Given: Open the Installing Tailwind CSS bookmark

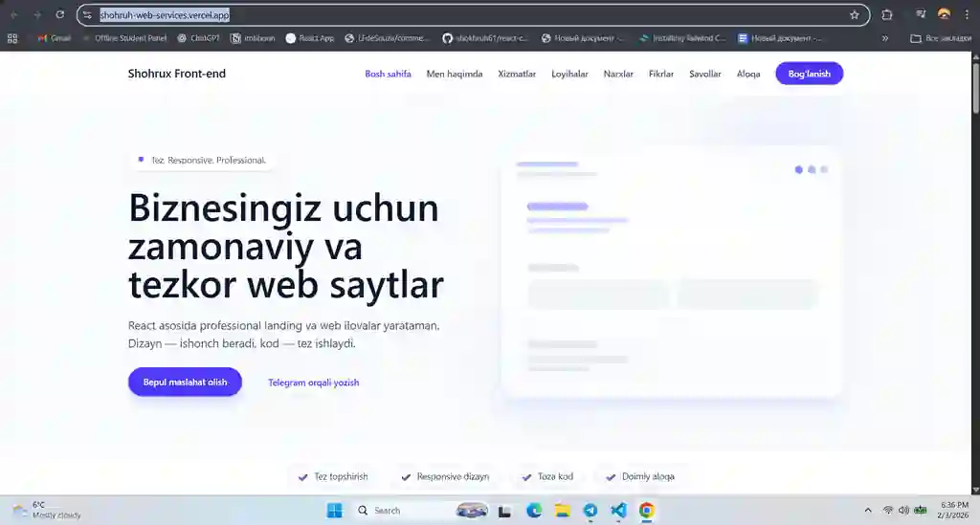Looking at the screenshot, I should pyautogui.click(x=682, y=38).
